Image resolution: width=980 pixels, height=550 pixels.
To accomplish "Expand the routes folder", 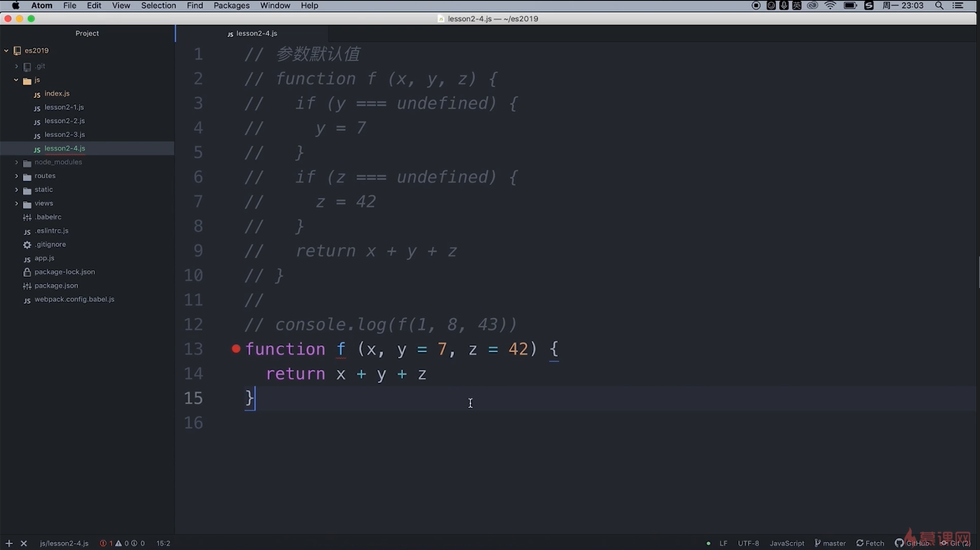I will click(x=17, y=176).
